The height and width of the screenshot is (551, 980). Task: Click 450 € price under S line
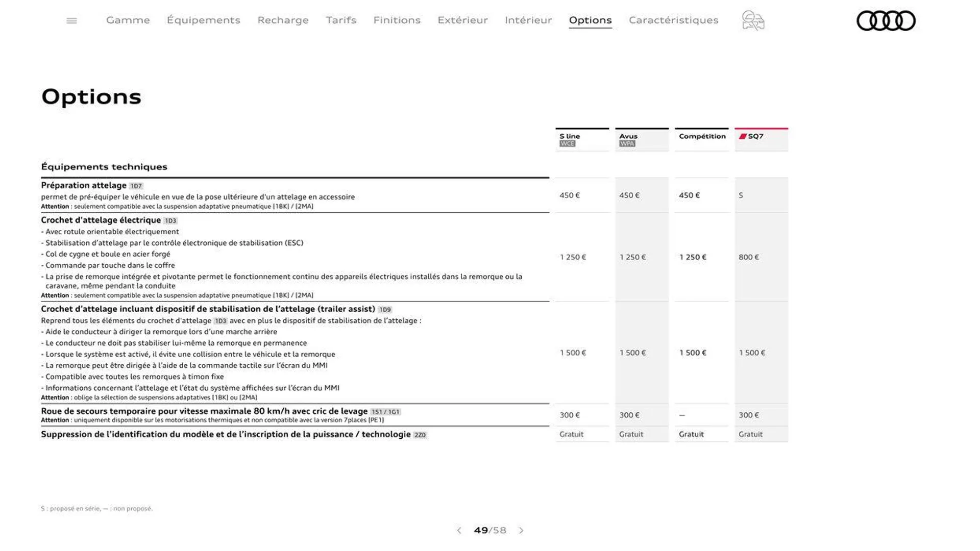point(570,195)
